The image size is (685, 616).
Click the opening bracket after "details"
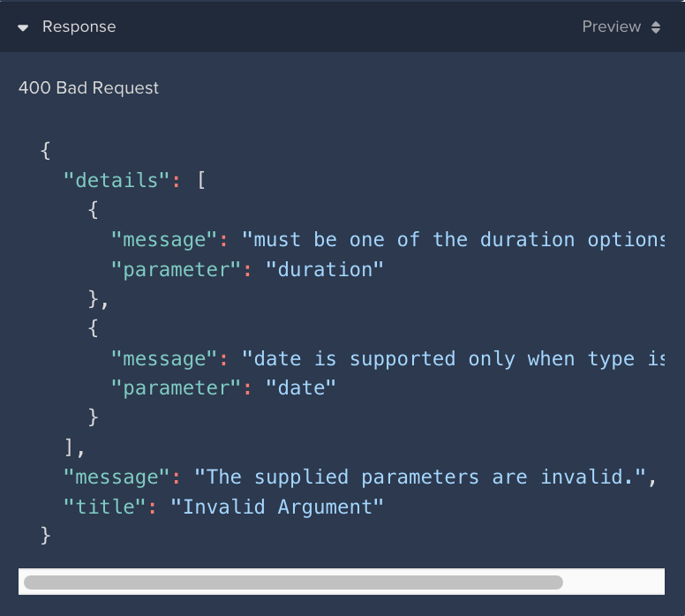coord(200,180)
